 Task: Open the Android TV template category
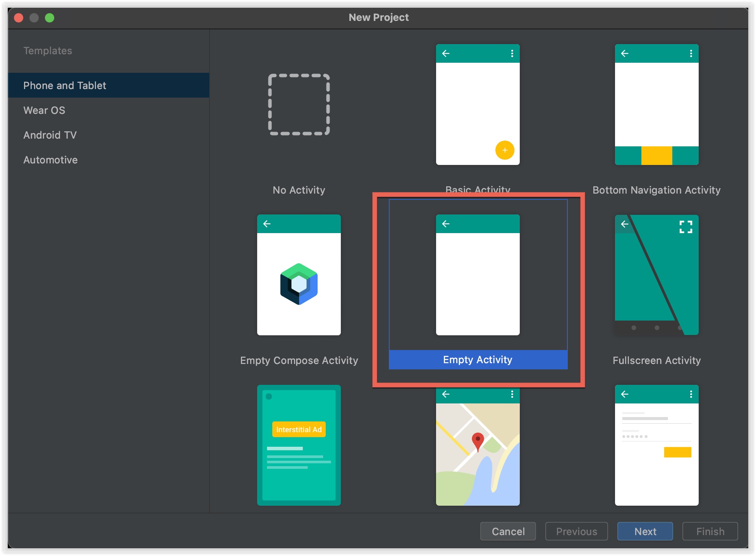click(50, 135)
